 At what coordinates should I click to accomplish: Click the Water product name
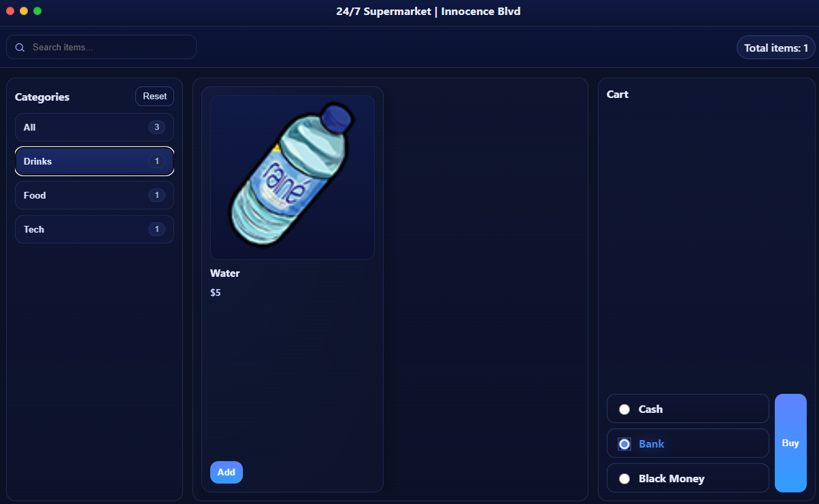[x=225, y=273]
